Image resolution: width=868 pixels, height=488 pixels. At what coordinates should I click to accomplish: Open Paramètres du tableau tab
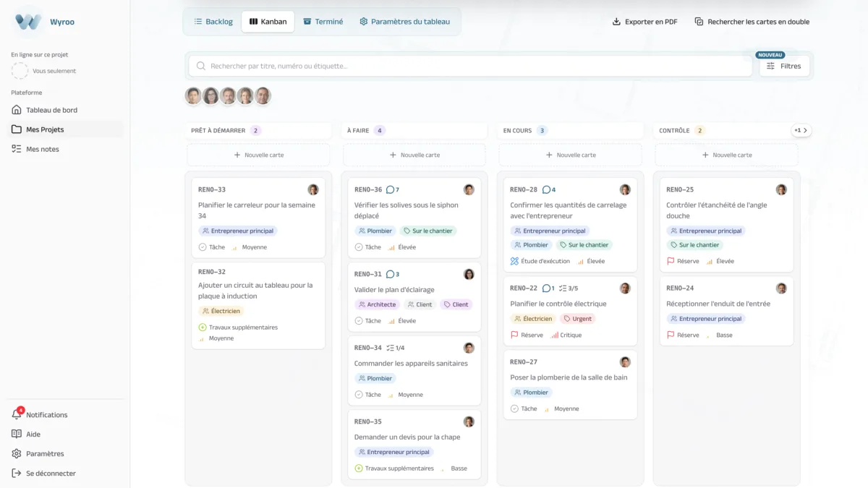(404, 22)
